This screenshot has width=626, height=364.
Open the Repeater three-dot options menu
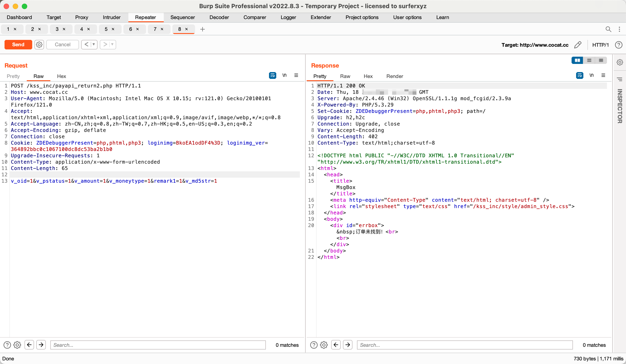(619, 29)
